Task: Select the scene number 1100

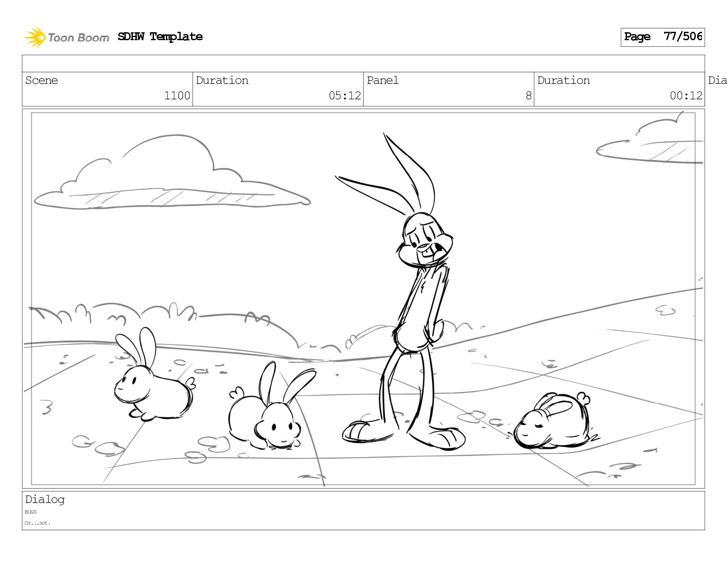Action: point(177,96)
